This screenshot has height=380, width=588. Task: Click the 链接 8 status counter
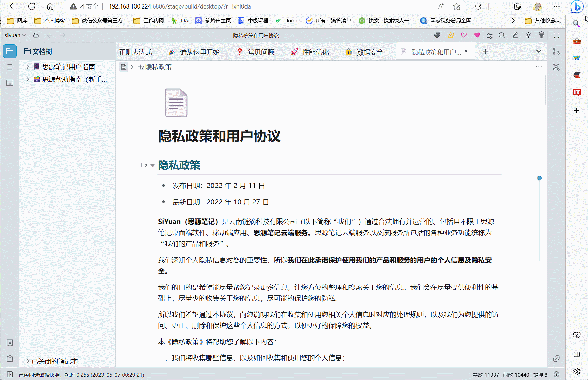(540, 374)
